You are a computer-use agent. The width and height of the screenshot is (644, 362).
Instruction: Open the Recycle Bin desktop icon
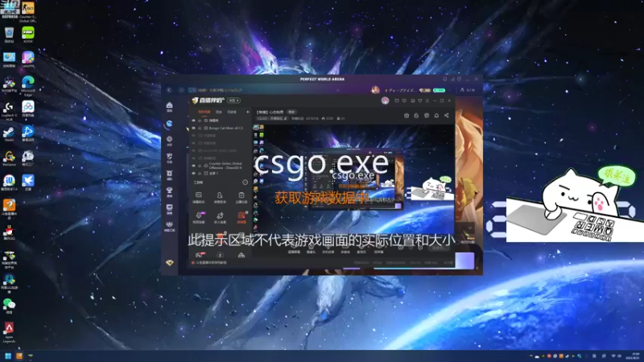tap(9, 33)
